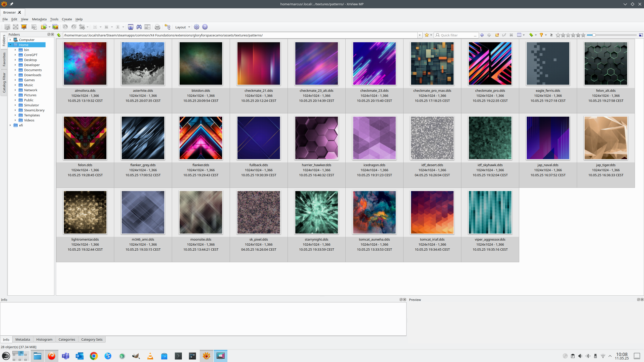Create new folder with toolbar icon

[497, 35]
